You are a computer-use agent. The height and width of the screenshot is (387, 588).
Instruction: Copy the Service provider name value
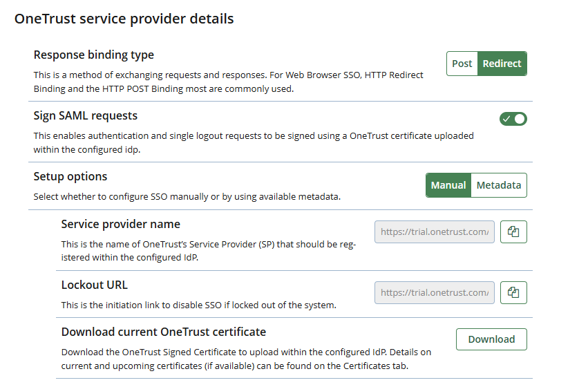(513, 232)
